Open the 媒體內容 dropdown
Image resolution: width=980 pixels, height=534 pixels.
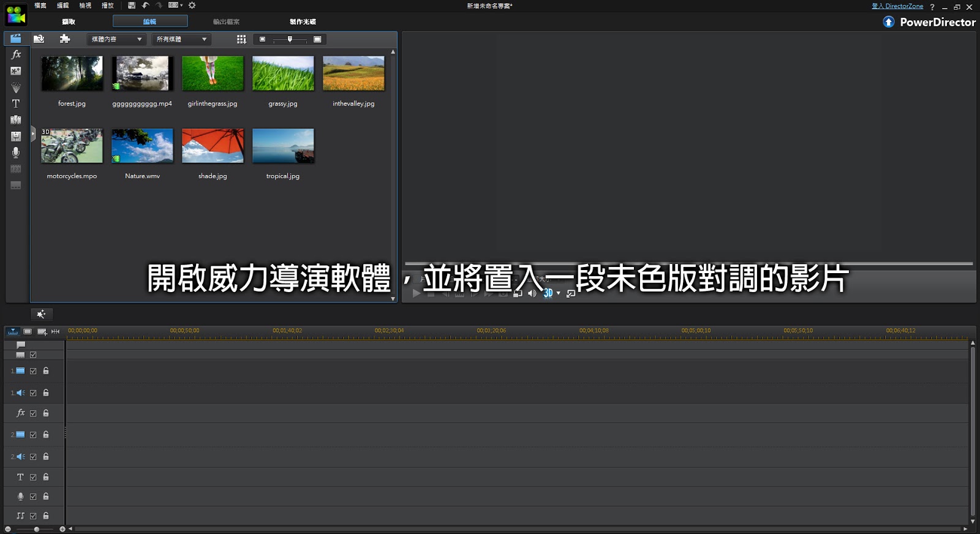click(x=116, y=39)
